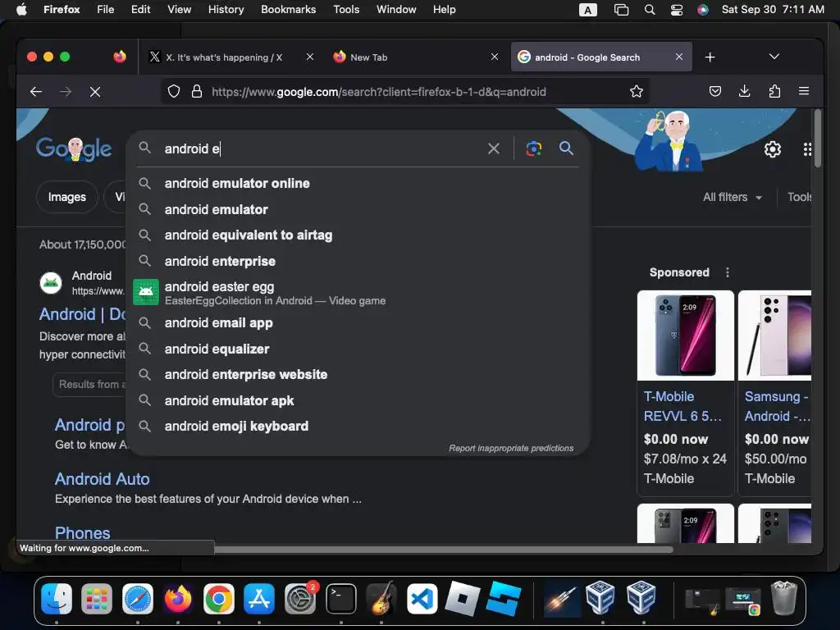Open the pinned Firefox tab
840x630 pixels.
120,57
